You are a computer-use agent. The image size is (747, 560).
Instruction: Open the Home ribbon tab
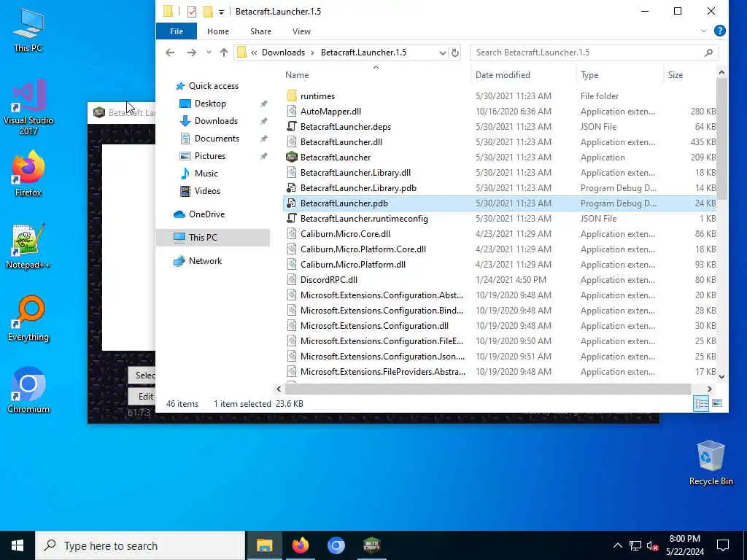click(x=217, y=31)
